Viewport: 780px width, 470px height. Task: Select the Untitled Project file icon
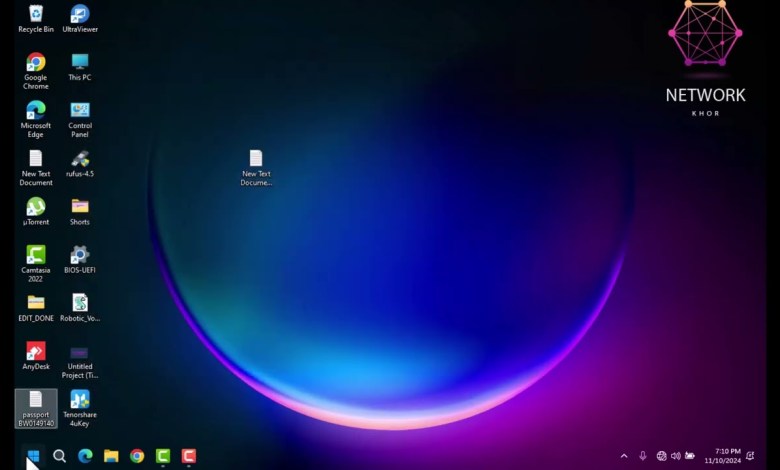click(80, 363)
